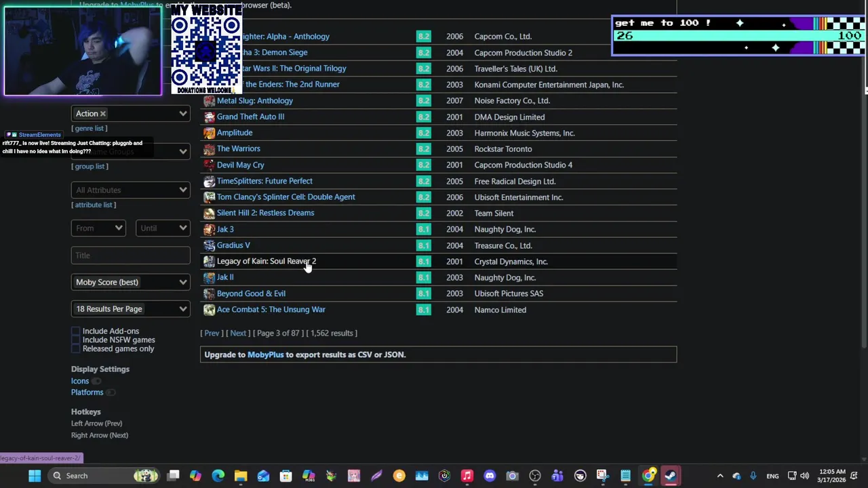Image resolution: width=868 pixels, height=488 pixels.
Task: Click the Crystal Dynamics, Inc. developer text
Action: (x=511, y=262)
